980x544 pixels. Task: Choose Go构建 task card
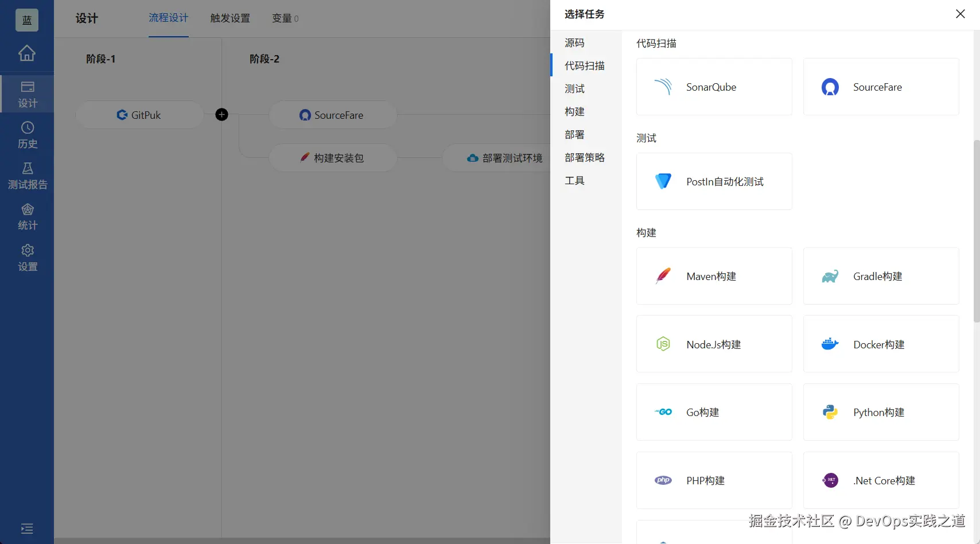pos(714,412)
